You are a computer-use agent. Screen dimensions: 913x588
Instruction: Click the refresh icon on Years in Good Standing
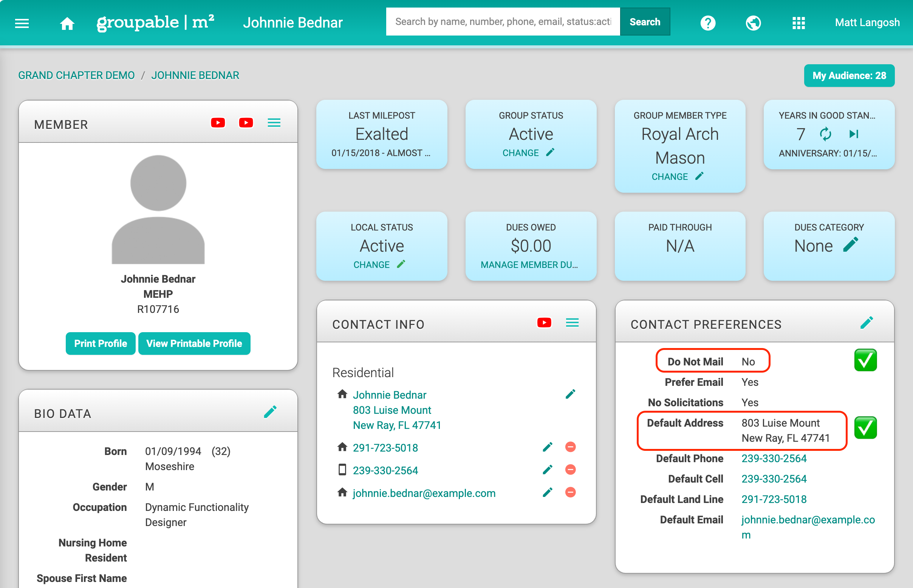826,135
